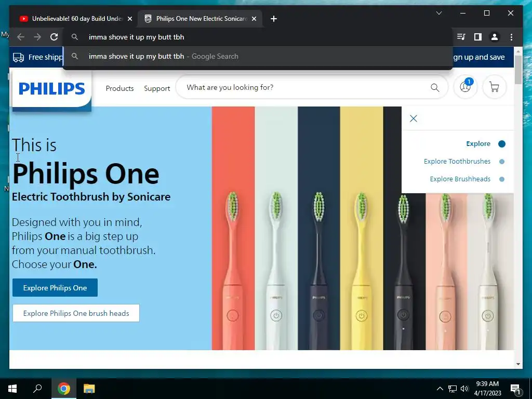Open My Philips account icon
532x399 pixels.
click(465, 87)
